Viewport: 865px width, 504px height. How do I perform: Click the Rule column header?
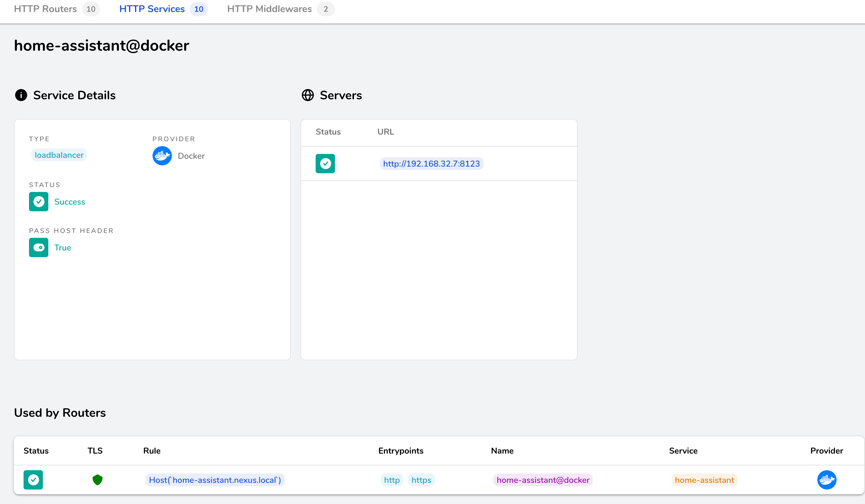click(x=152, y=451)
